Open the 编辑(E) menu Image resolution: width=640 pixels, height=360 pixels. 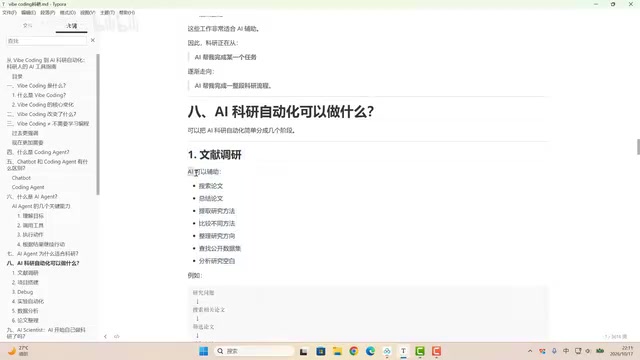[28, 13]
